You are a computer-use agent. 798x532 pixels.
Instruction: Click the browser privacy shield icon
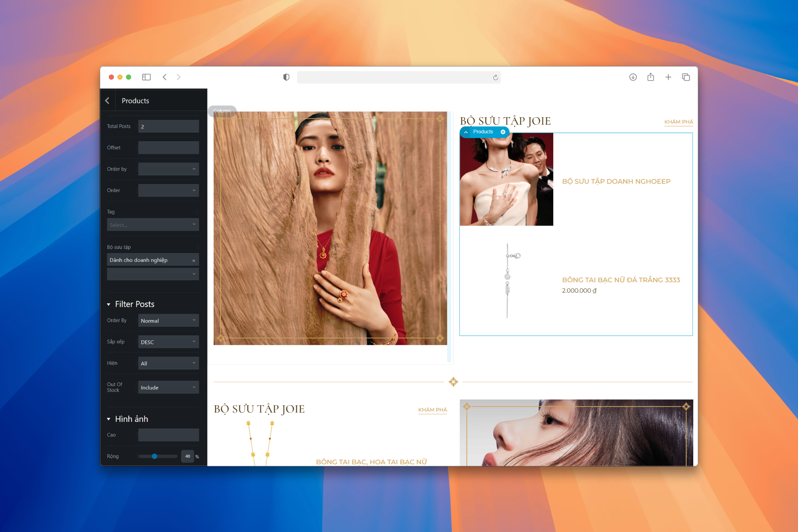pyautogui.click(x=286, y=77)
